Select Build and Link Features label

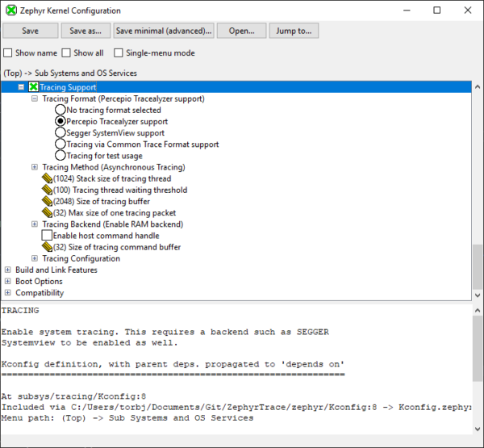click(x=56, y=270)
